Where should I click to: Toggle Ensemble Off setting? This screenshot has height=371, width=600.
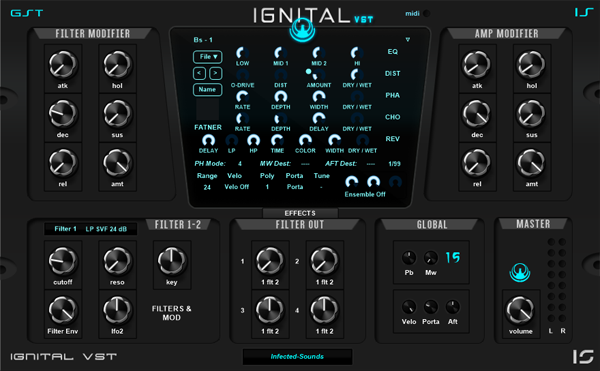pyautogui.click(x=365, y=194)
